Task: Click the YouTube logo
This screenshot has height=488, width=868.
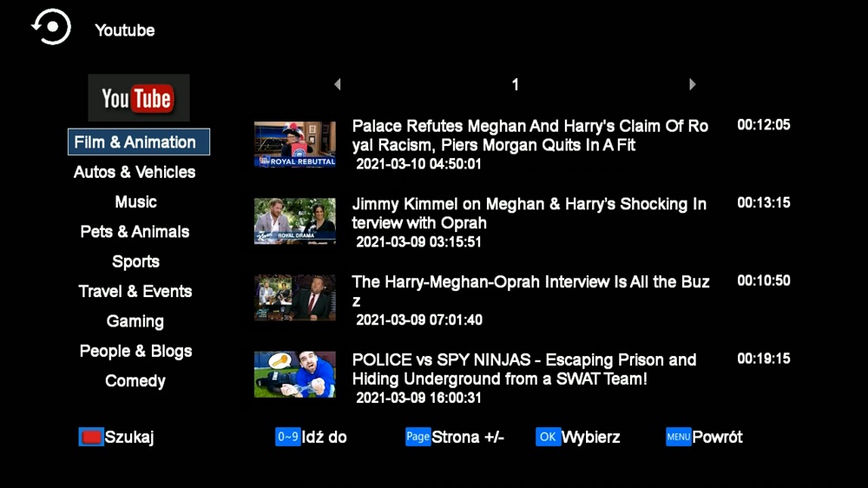Action: (x=138, y=98)
